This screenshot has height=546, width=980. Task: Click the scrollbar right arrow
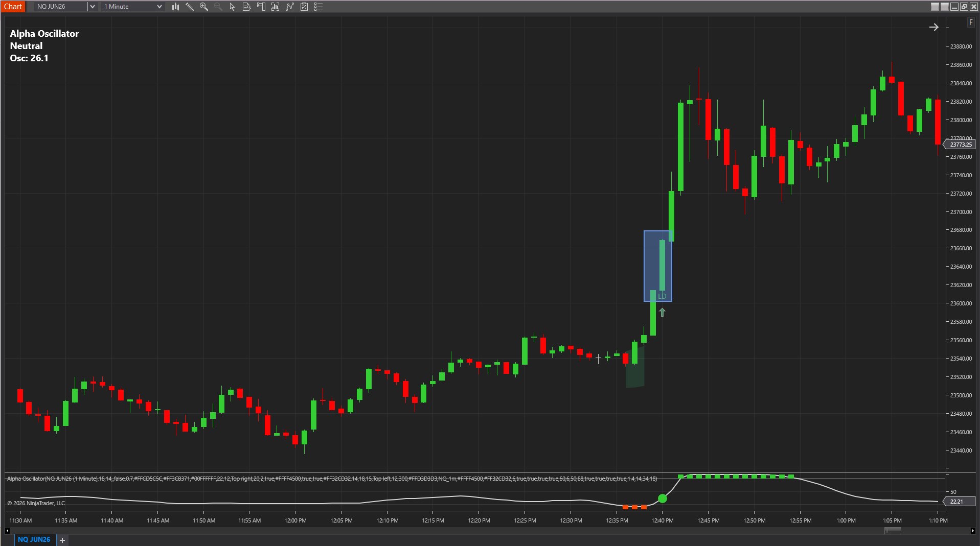[973, 531]
